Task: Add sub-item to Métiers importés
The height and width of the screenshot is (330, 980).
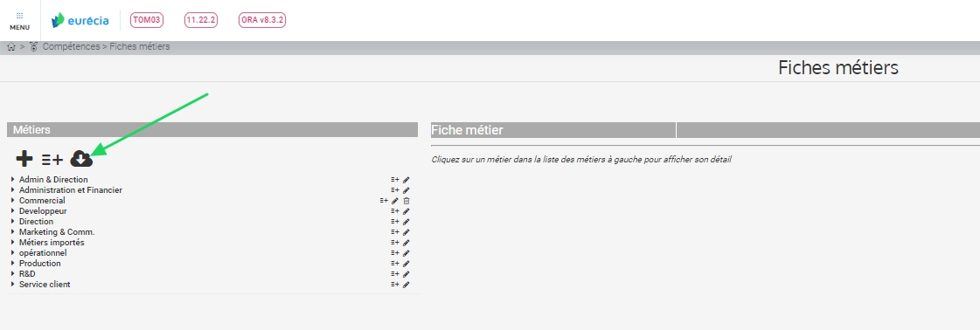Action: coord(395,243)
